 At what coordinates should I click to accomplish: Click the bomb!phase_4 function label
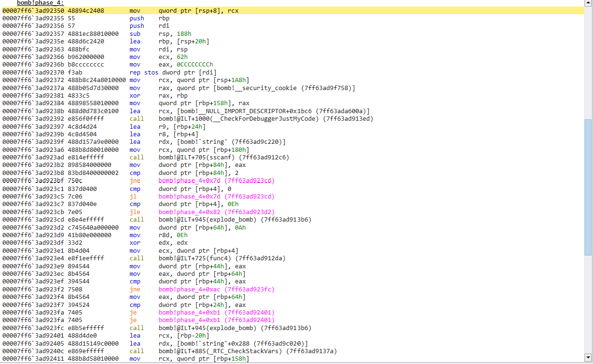(41, 3)
